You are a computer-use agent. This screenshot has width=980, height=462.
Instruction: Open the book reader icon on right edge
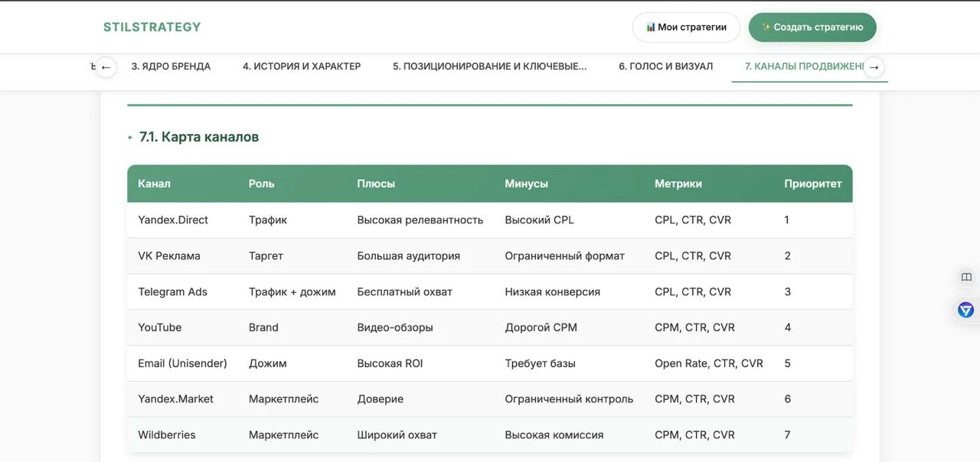tap(966, 277)
